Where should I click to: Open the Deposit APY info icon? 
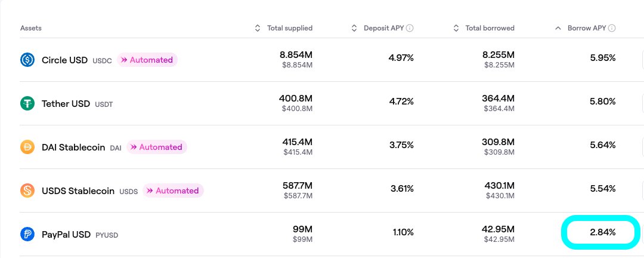(x=410, y=28)
